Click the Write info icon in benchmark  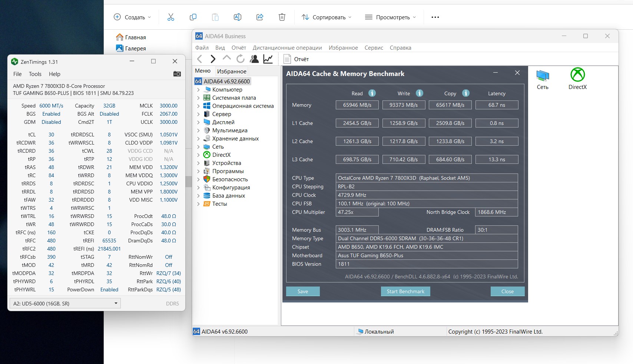(420, 93)
